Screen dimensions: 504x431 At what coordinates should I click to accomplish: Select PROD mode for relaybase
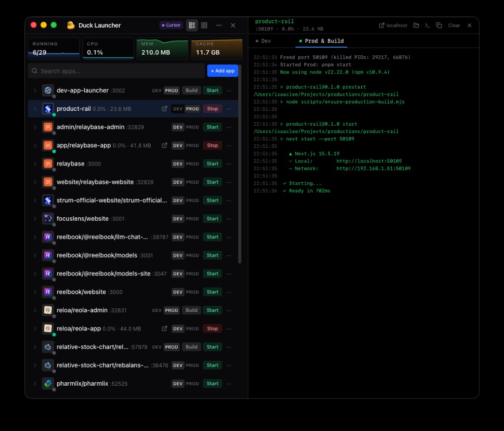click(x=192, y=164)
